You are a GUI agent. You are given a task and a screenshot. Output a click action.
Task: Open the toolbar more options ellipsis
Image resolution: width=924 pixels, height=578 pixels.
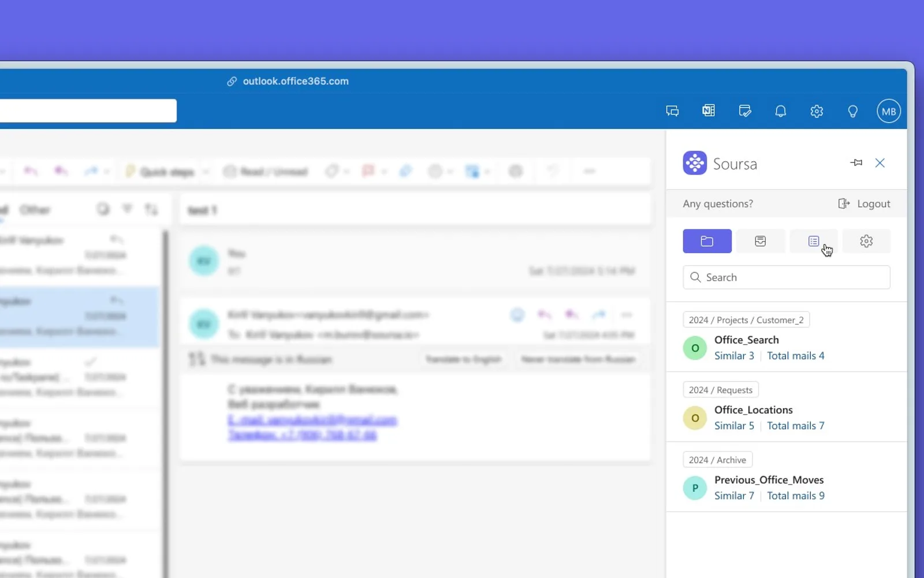tap(590, 171)
